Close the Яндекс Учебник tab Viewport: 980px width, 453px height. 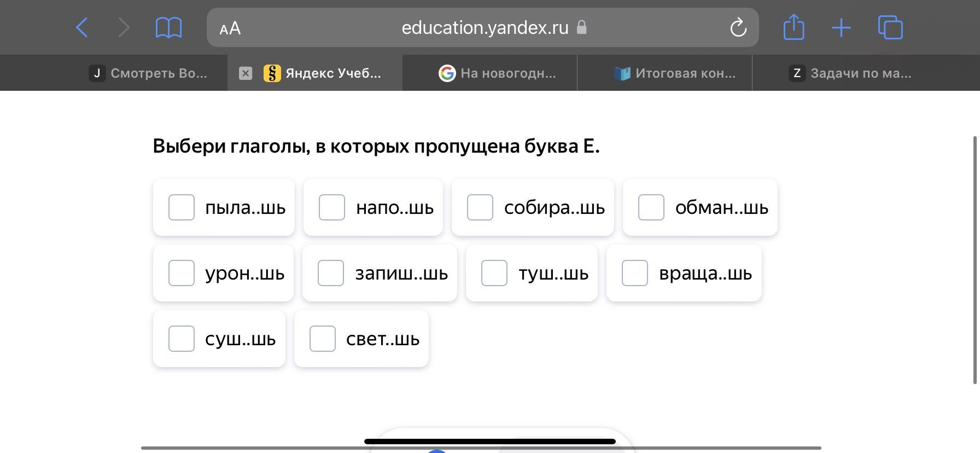tap(246, 73)
